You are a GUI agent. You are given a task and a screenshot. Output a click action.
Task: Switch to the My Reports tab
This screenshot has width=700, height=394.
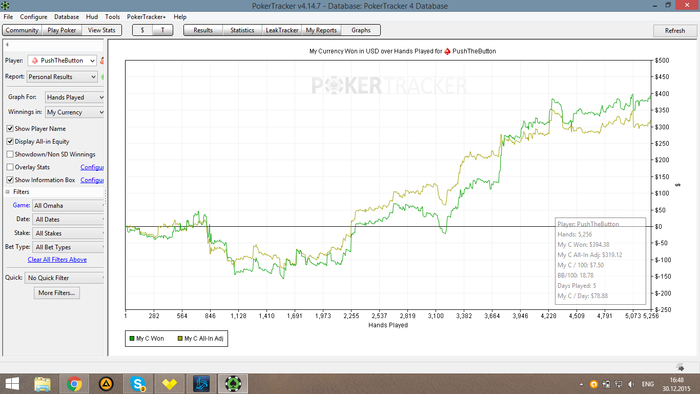pos(321,30)
